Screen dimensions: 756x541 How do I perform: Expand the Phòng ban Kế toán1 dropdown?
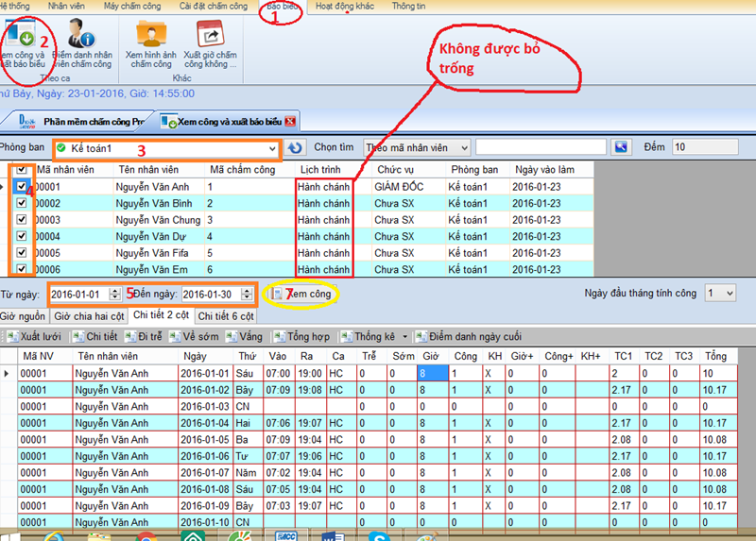pyautogui.click(x=271, y=148)
